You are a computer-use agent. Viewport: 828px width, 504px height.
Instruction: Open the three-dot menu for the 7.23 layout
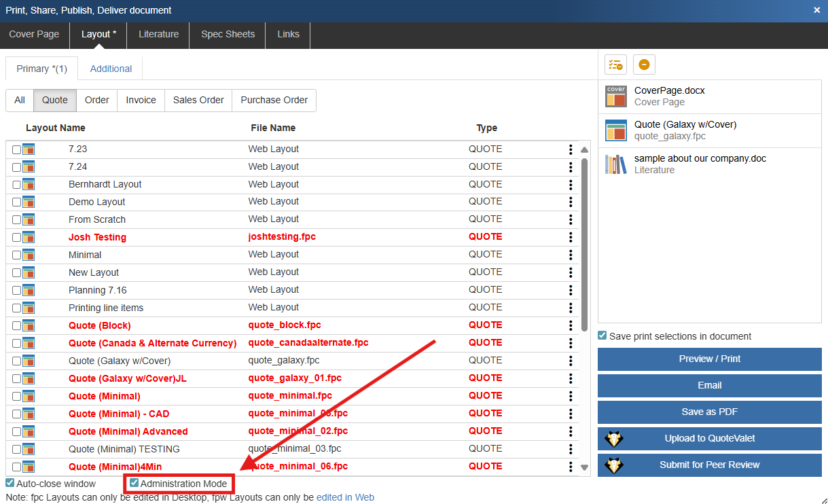571,149
